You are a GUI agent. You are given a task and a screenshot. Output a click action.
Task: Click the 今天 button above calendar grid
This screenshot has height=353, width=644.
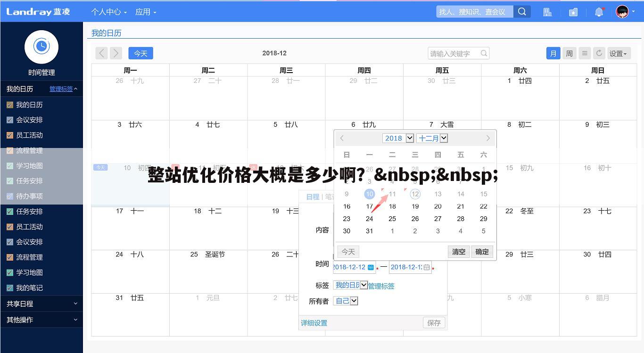click(x=140, y=53)
